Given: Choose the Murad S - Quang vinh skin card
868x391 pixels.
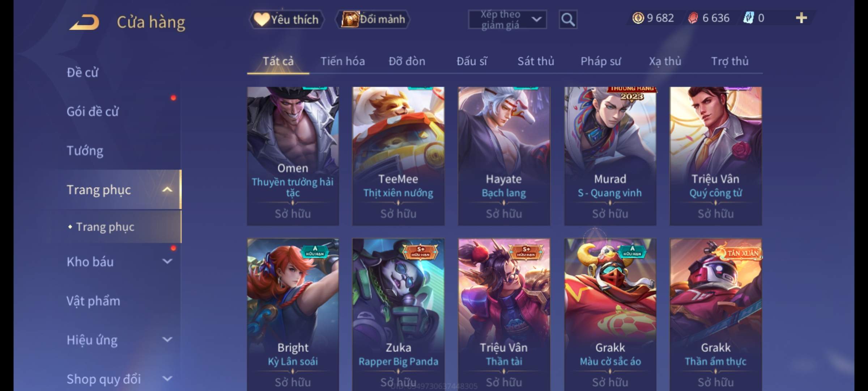Looking at the screenshot, I should 610,156.
